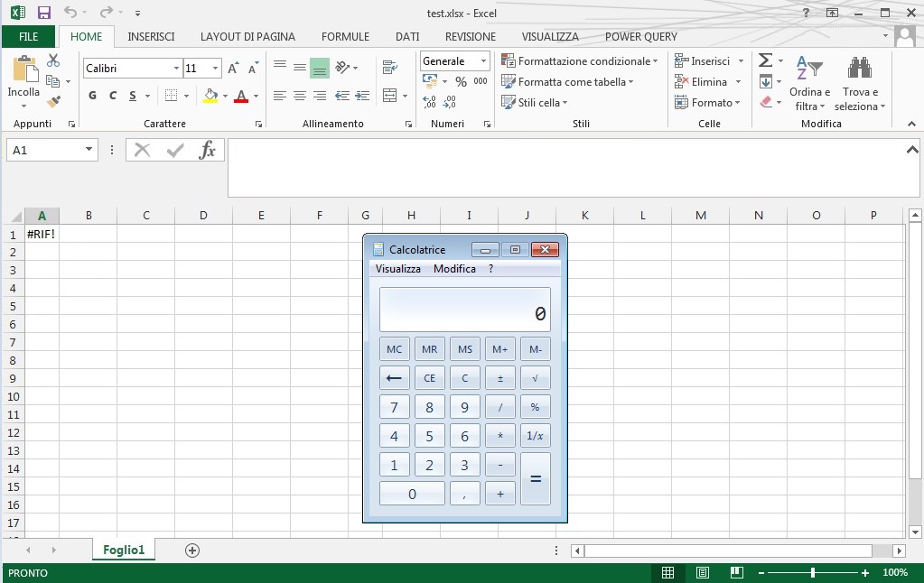
Task: Click inside the formula bar input
Action: tap(574, 168)
